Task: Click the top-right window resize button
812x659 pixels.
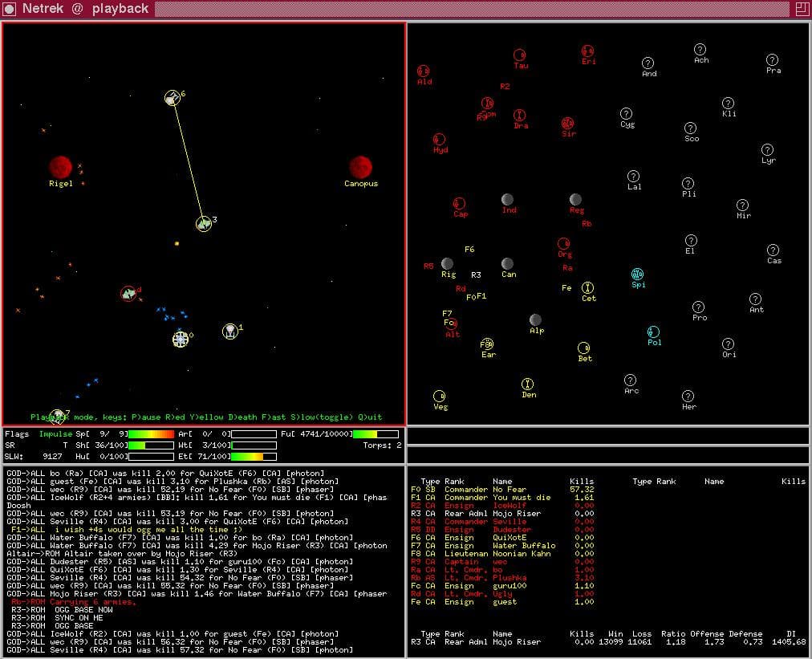Action: click(802, 9)
